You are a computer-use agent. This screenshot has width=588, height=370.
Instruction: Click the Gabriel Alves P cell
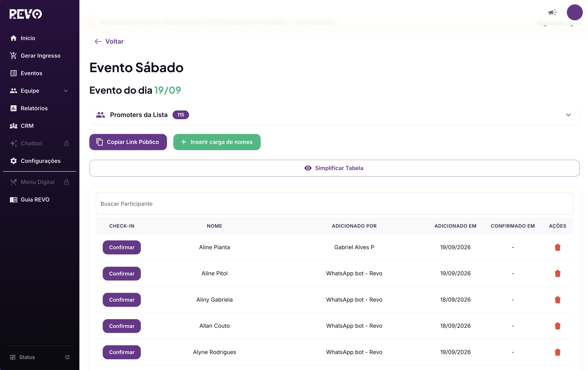pyautogui.click(x=354, y=247)
